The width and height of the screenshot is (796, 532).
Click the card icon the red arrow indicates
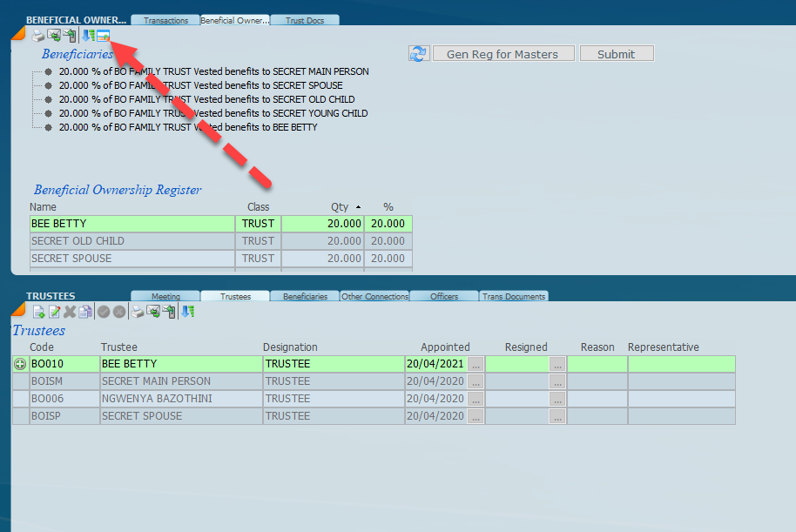(x=103, y=36)
